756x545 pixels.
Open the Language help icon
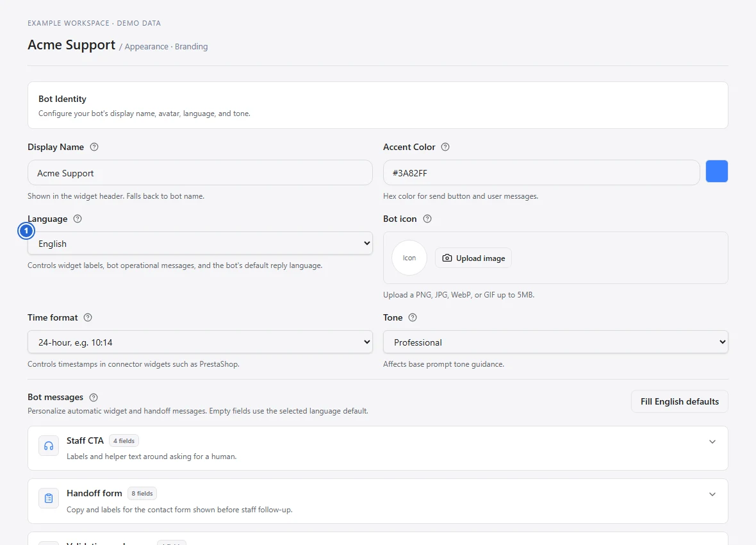pyautogui.click(x=77, y=219)
